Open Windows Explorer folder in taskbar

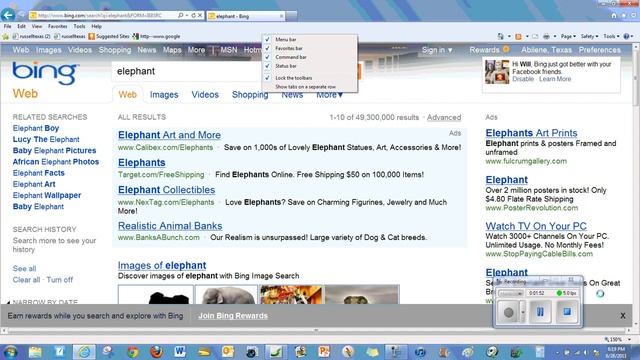36,351
